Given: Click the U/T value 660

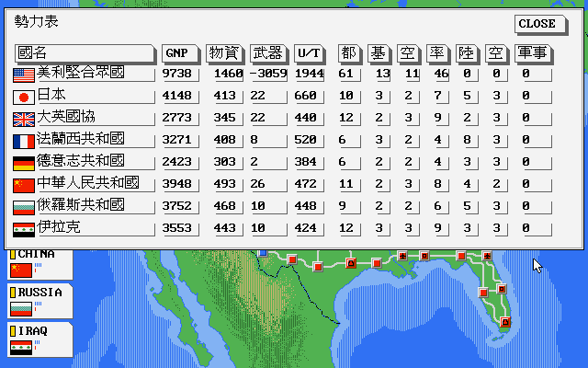Looking at the screenshot, I should 305,96.
